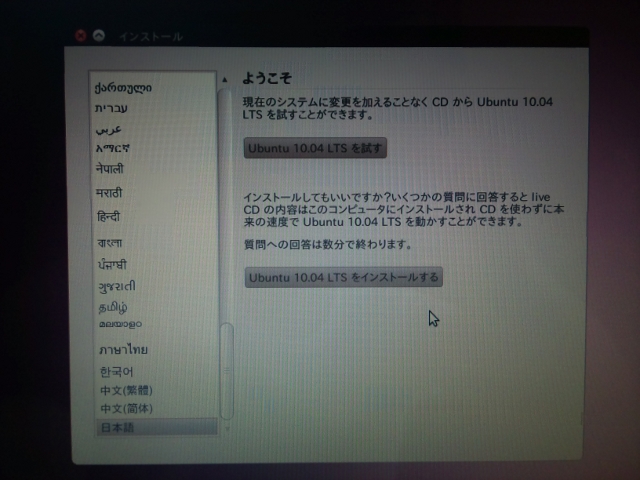Select ਪੰਜਾਬੀ language
Image resolution: width=640 pixels, height=480 pixels.
pyautogui.click(x=112, y=264)
